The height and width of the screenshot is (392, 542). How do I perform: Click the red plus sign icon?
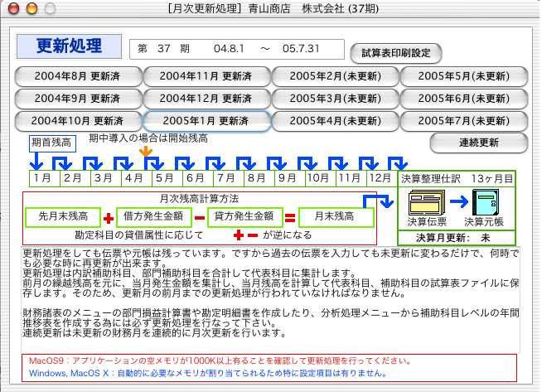pos(108,219)
